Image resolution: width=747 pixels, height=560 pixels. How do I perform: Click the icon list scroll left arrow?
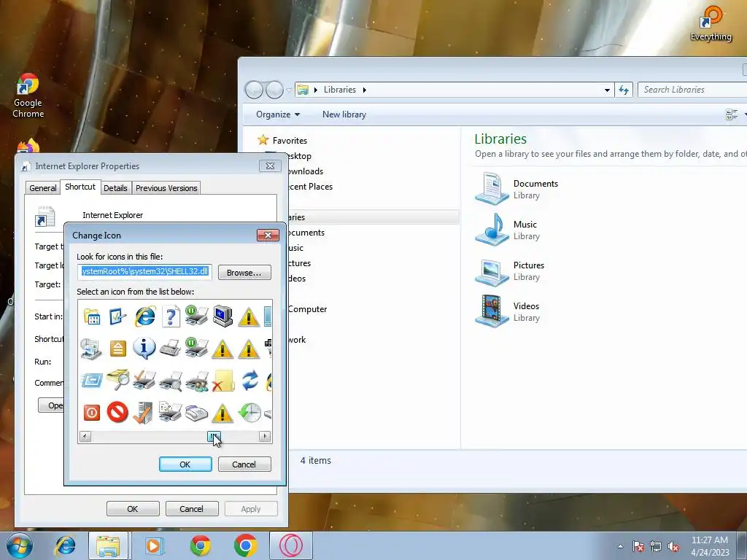[85, 436]
